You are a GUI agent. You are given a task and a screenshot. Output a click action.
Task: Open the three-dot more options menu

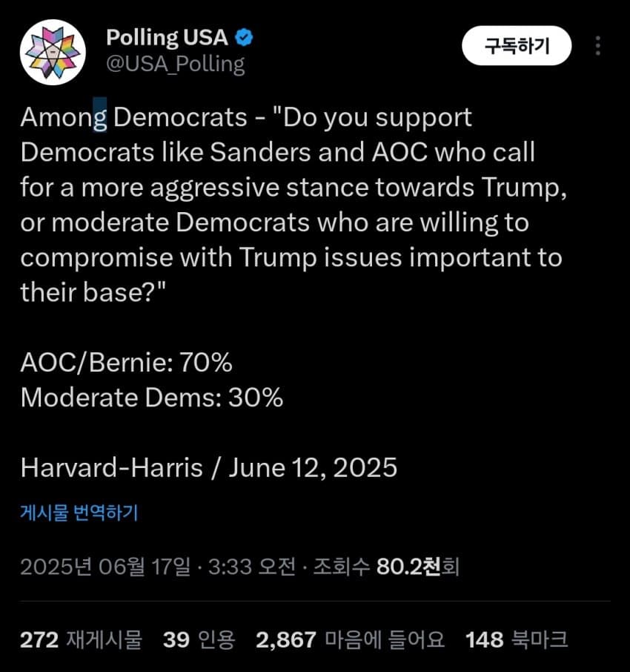(x=598, y=45)
